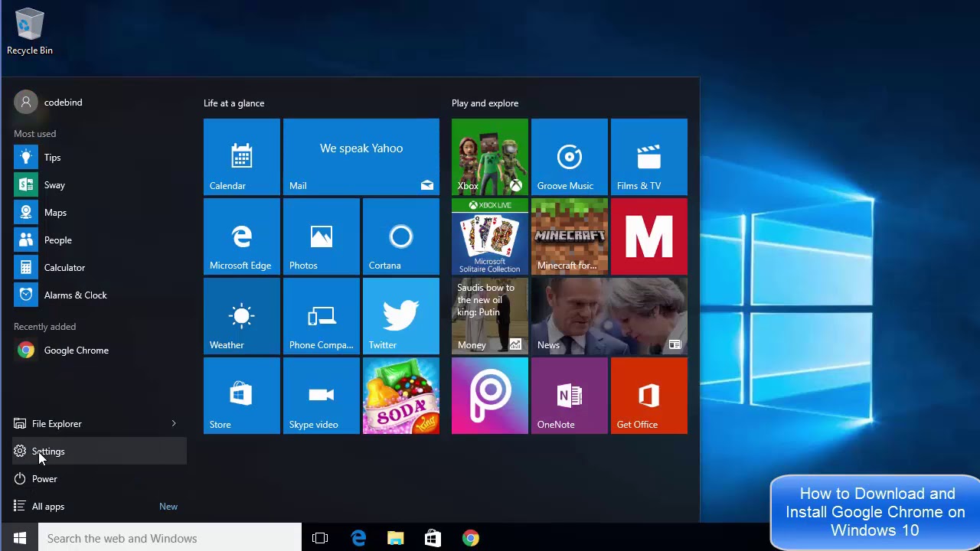Open the Xbox tile

coord(490,157)
